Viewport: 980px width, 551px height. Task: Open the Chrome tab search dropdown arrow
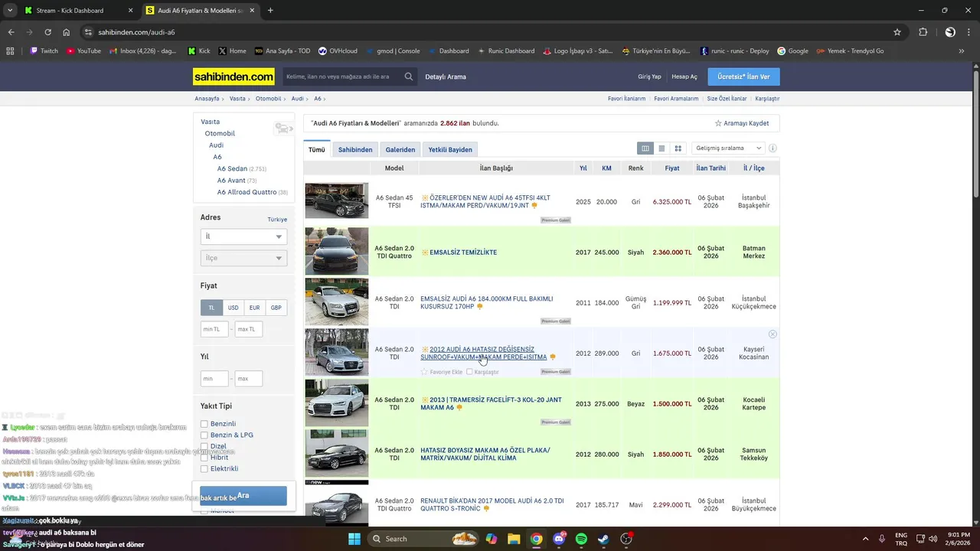10,11
